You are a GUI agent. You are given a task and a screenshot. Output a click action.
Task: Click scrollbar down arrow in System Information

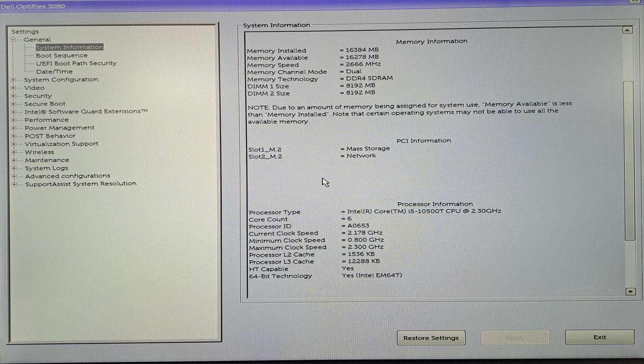coord(630,292)
